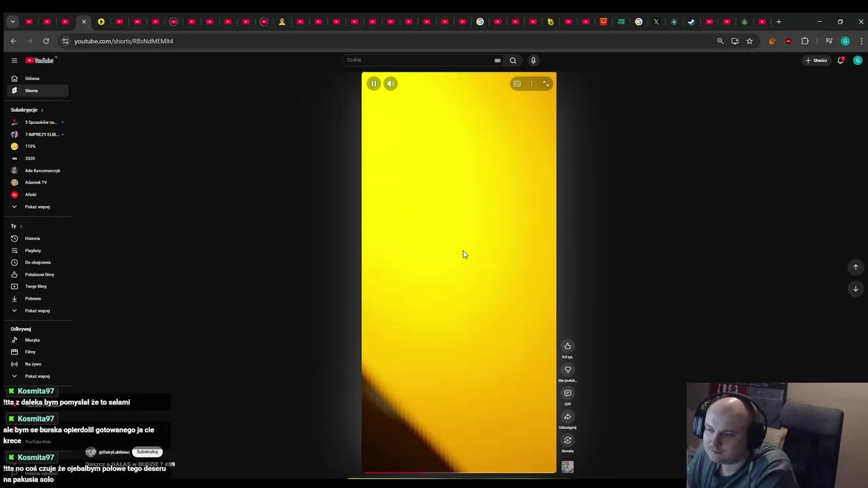Go back in the browser
Image resolution: width=868 pixels, height=488 pixels.
(x=14, y=41)
